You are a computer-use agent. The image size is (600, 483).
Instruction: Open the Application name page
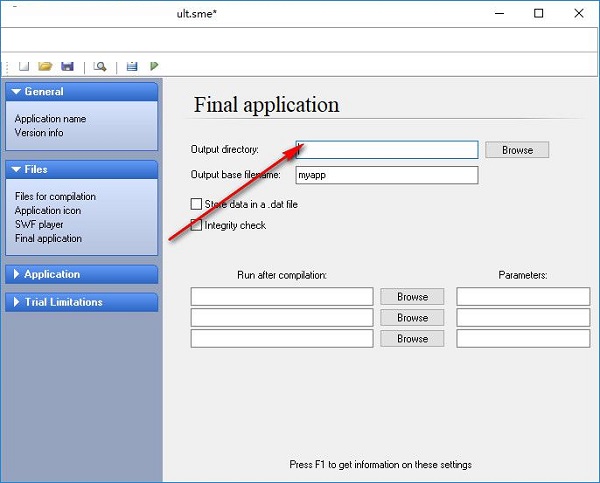[50, 119]
